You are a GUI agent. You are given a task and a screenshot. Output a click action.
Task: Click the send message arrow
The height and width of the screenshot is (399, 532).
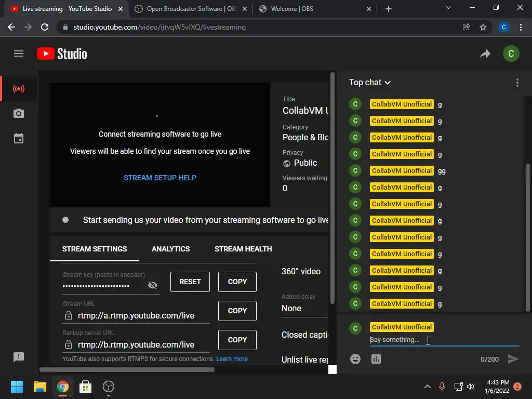(513, 359)
